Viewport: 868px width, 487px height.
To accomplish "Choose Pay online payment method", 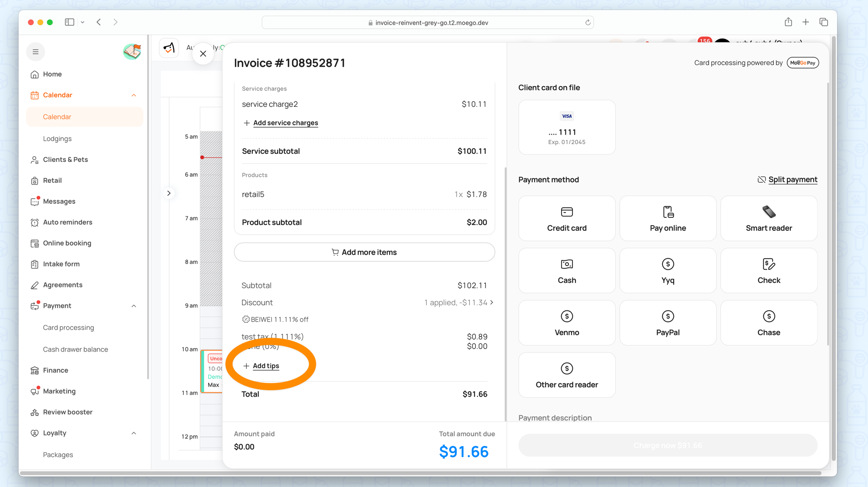I will click(x=667, y=218).
